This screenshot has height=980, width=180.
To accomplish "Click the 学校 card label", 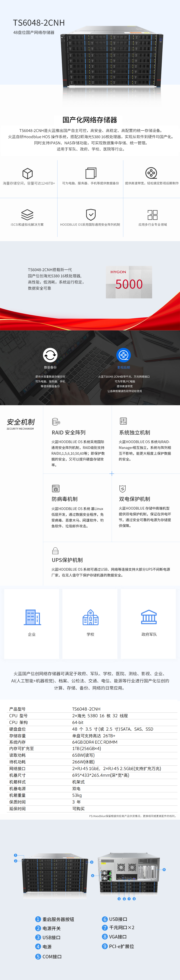I will (x=90, y=634).
